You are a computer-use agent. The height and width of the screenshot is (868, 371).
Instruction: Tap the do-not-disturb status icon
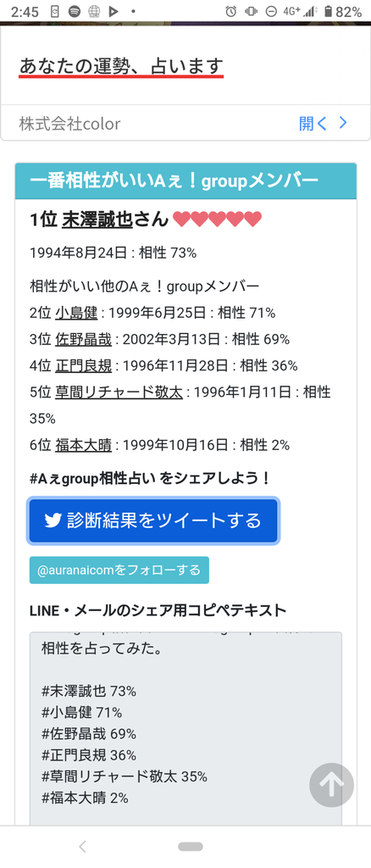point(271,11)
